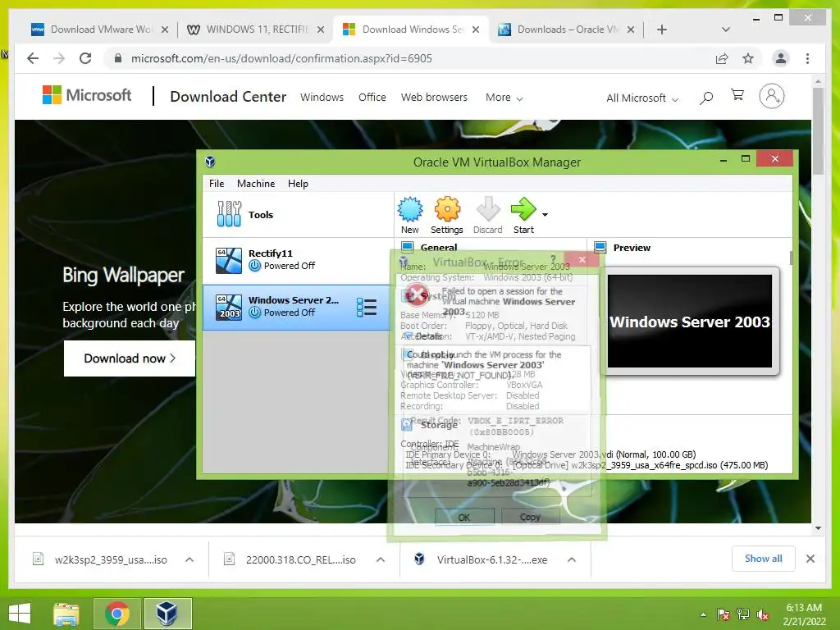Open VirtualBox Settings gear icon
Image resolution: width=840 pixels, height=630 pixels.
click(x=447, y=216)
